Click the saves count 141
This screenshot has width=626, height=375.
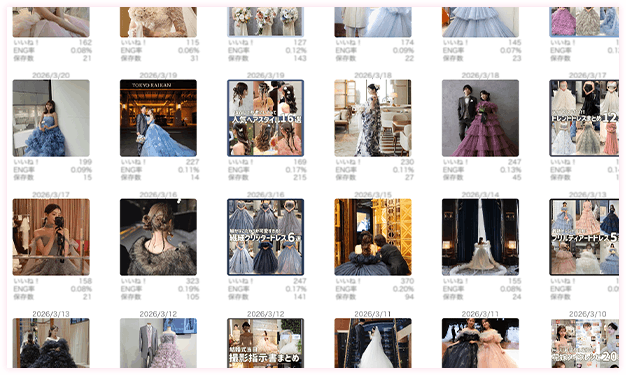[x=300, y=297]
